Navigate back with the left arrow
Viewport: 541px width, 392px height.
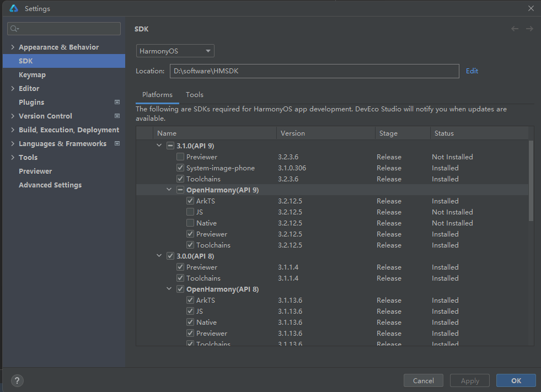(x=515, y=29)
